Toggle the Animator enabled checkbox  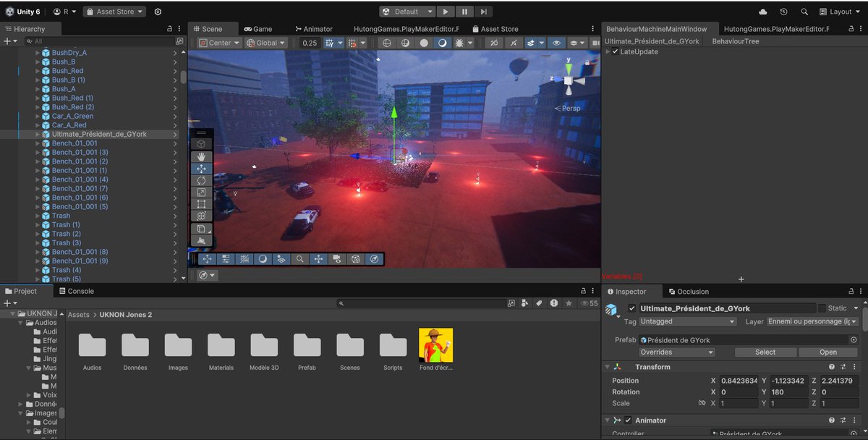(x=628, y=420)
